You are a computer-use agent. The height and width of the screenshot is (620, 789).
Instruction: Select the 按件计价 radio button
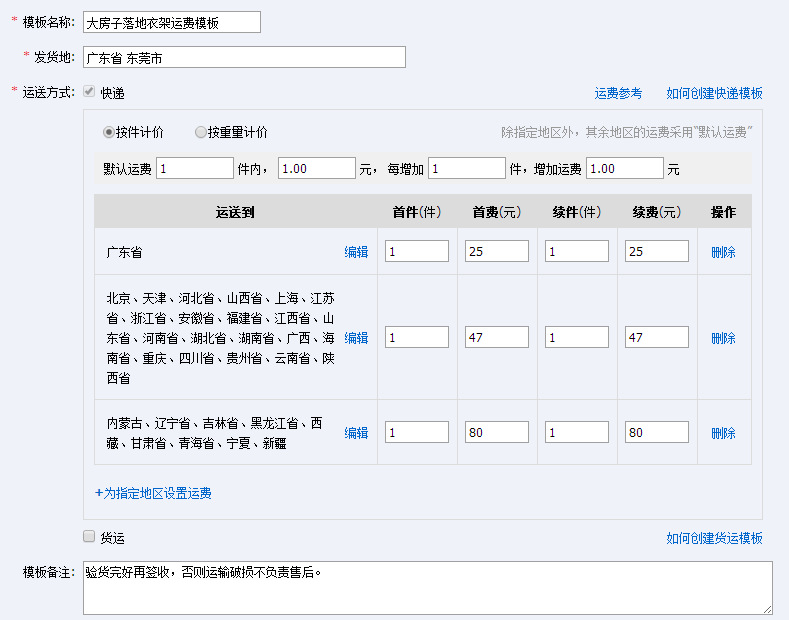pyautogui.click(x=110, y=132)
